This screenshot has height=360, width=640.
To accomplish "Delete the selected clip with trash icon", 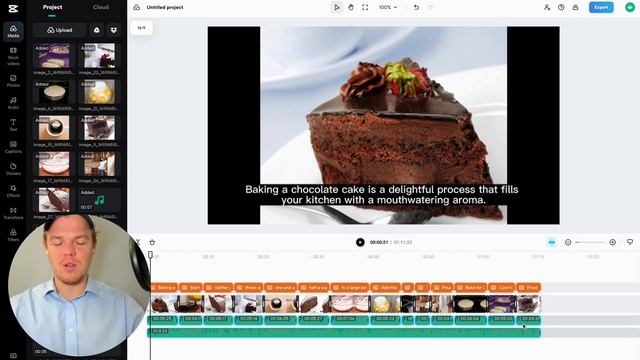I will coord(152,242).
